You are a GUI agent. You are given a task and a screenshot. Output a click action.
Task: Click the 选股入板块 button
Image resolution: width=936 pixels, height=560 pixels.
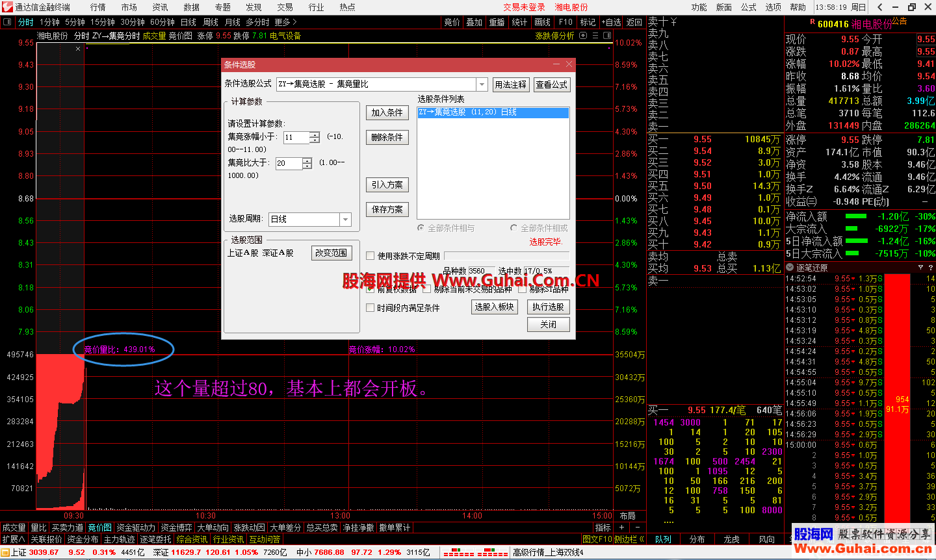(x=495, y=307)
